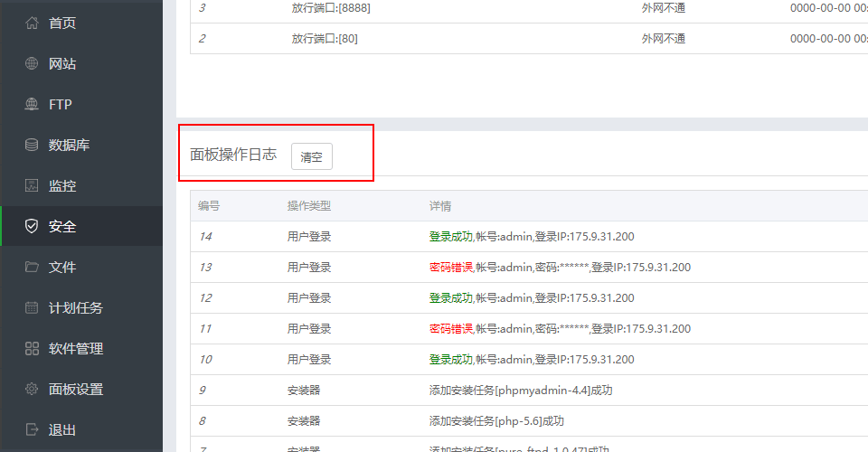Click the gear icon for 面板设置
Screen dimensions: 868x452
pos(32,389)
